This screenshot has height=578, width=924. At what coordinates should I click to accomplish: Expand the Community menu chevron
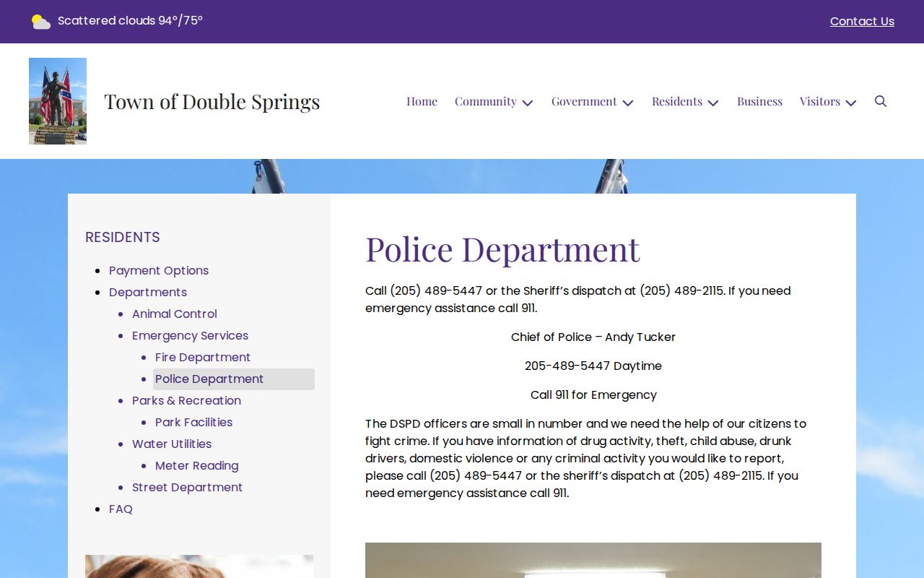(528, 103)
